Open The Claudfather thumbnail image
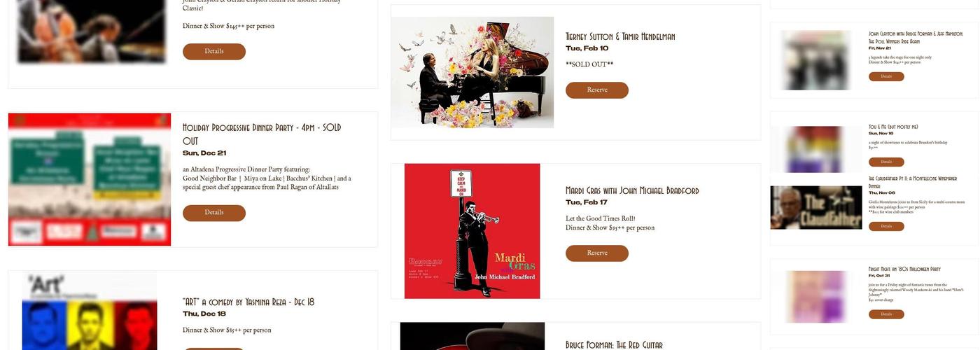Viewport: 980px width, 350px height. (816, 207)
